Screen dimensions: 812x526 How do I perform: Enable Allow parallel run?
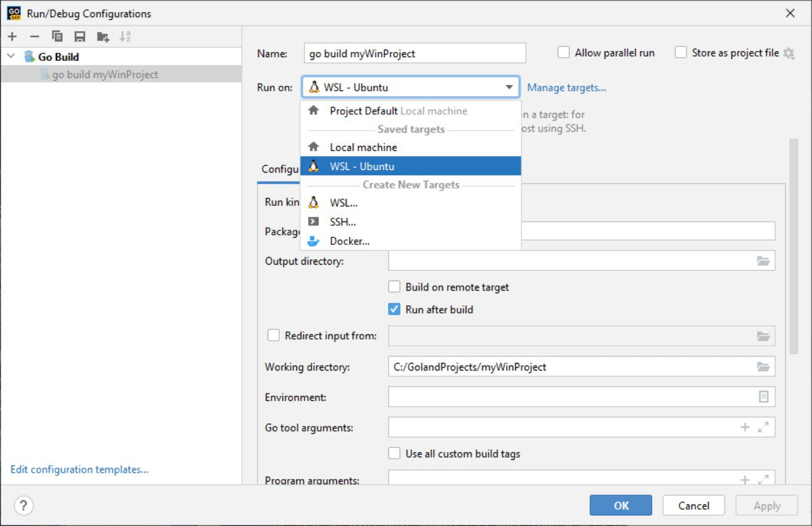pos(563,52)
